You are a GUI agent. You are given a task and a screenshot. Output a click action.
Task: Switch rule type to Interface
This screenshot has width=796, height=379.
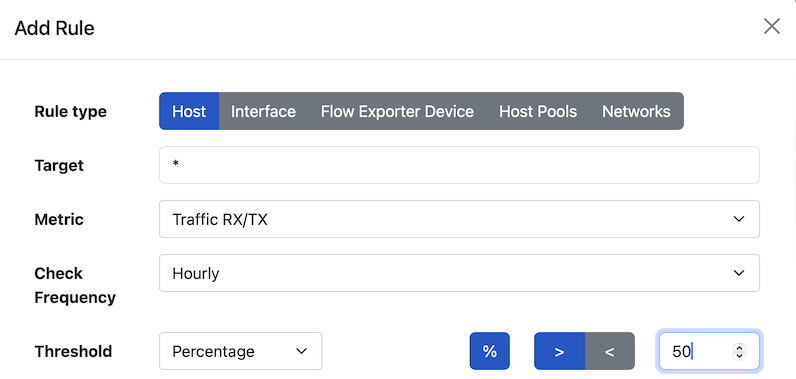263,111
